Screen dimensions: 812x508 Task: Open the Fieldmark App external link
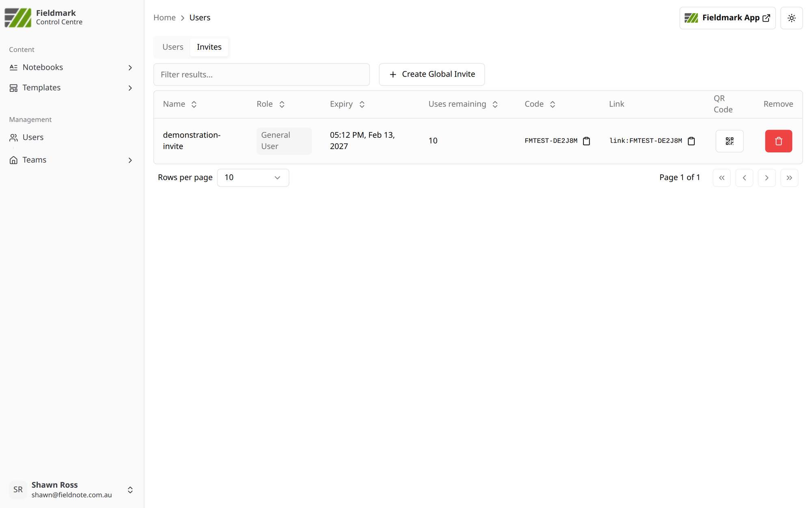tap(727, 18)
